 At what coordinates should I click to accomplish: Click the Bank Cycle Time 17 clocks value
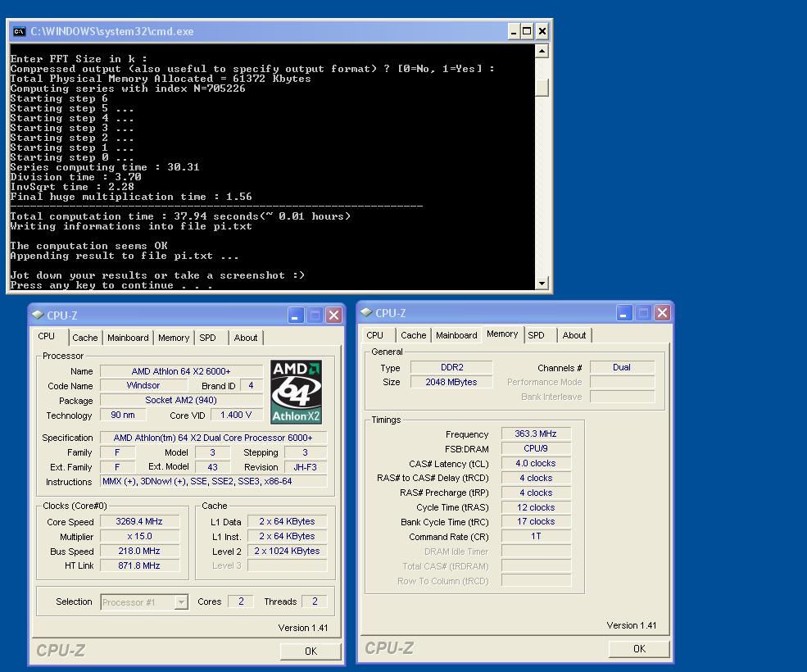point(536,522)
